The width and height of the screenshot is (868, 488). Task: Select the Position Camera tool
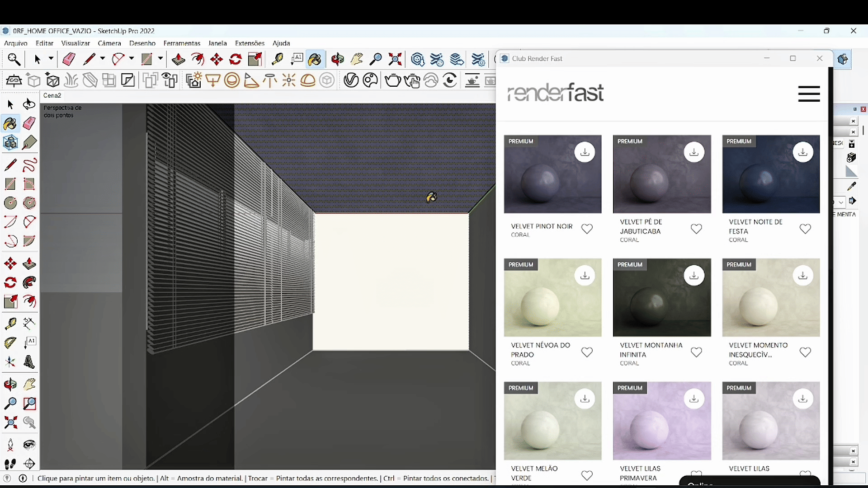(x=10, y=445)
